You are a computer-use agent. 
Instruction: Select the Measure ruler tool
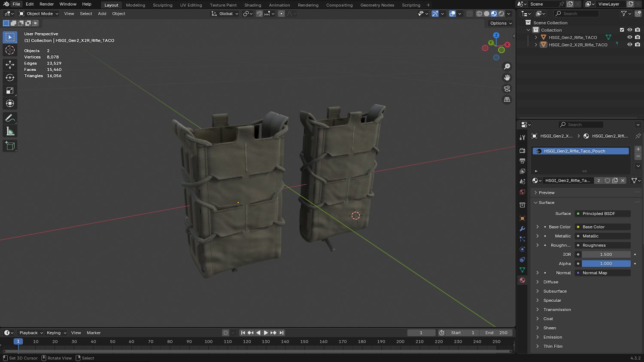tap(10, 131)
